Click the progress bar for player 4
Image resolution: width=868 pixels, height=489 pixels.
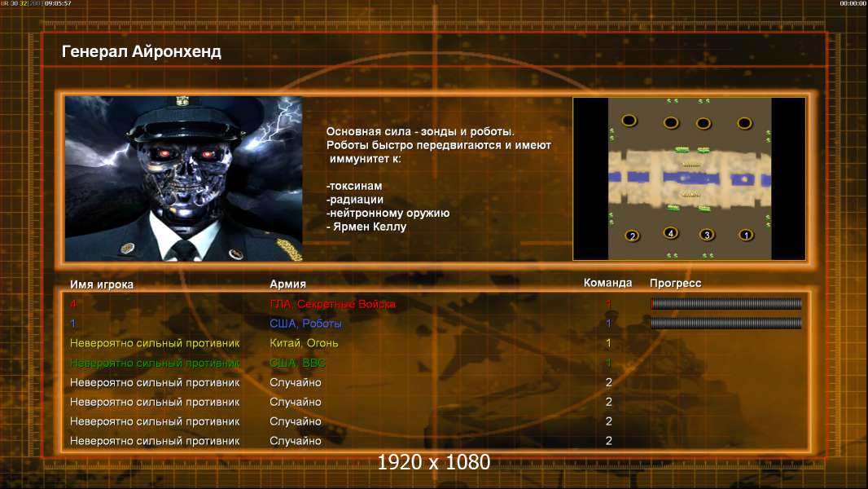[726, 303]
